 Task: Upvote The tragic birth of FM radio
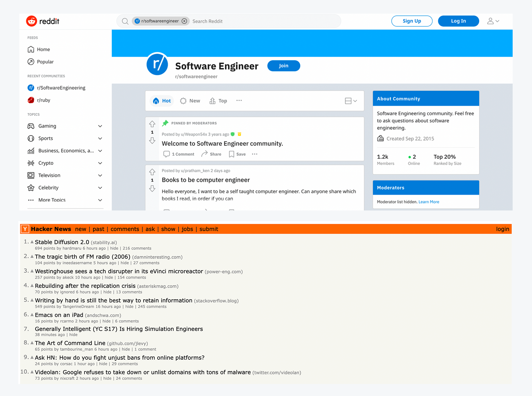[32, 256]
